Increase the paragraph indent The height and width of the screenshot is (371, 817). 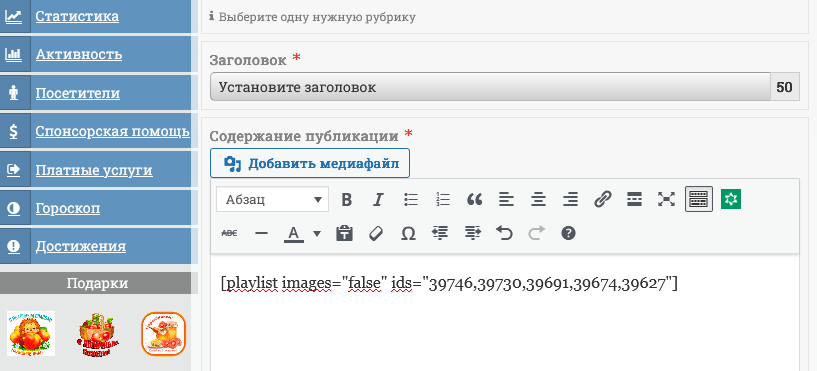click(472, 233)
